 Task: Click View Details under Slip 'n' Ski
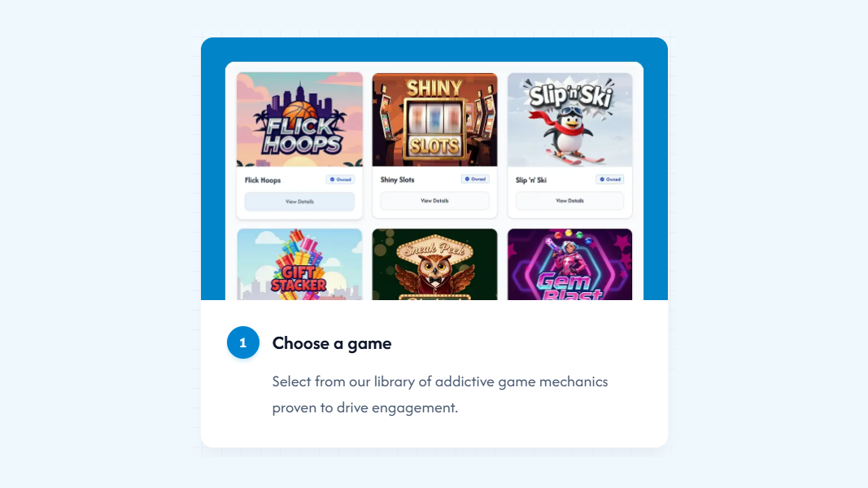coord(569,201)
